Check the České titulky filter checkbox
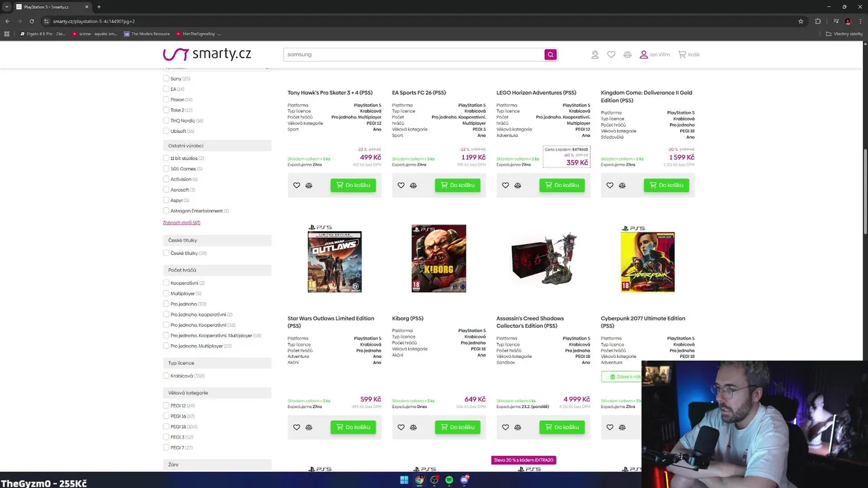The height and width of the screenshot is (488, 868). (x=166, y=253)
